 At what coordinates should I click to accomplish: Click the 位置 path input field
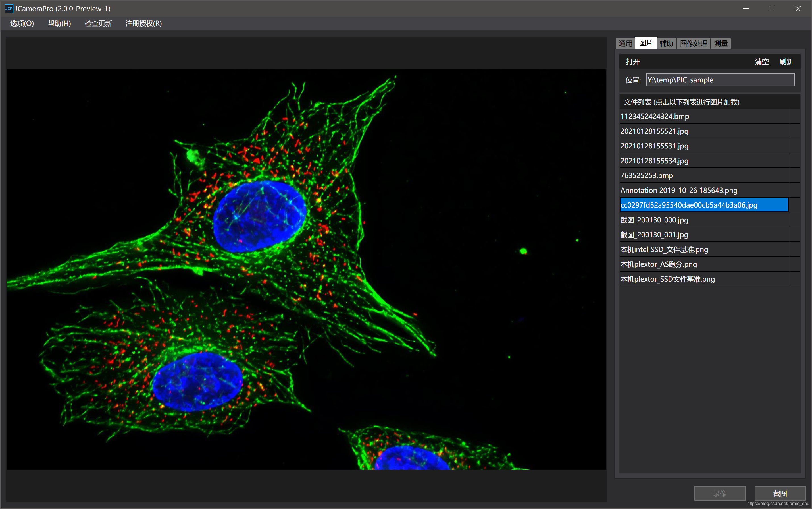tap(720, 80)
